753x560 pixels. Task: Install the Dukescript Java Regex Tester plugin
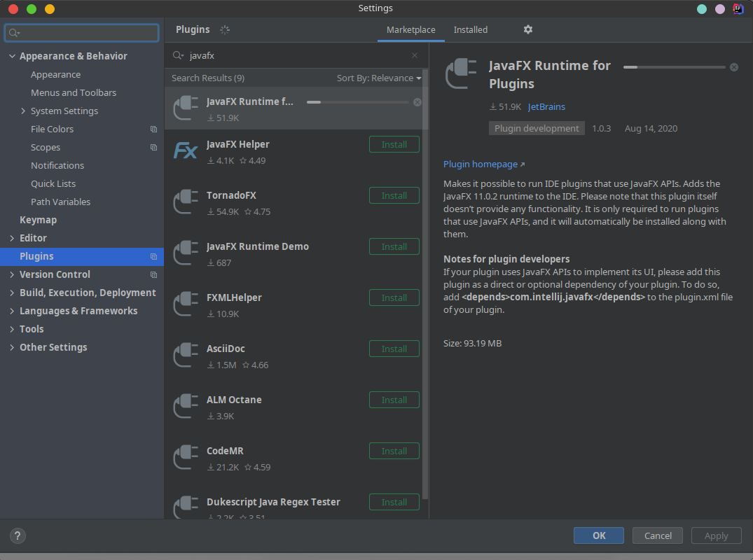point(394,502)
